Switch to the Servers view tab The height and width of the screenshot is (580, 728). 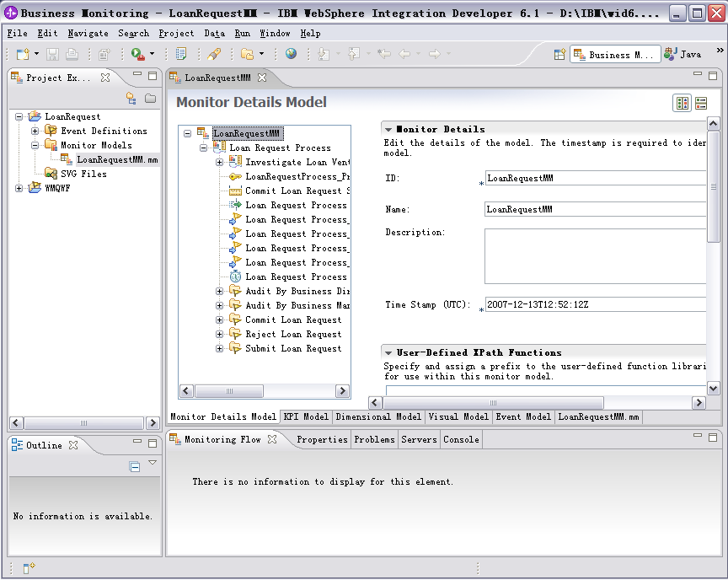419,439
